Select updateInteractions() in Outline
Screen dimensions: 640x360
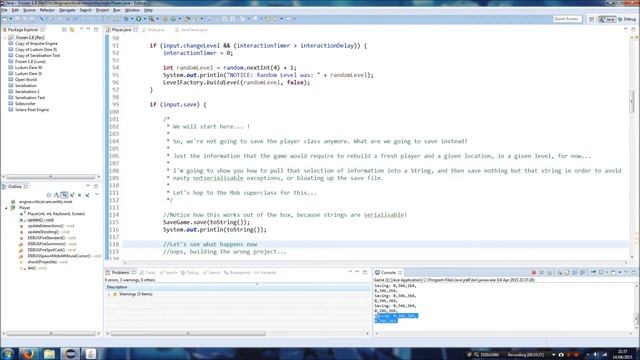pos(46,226)
